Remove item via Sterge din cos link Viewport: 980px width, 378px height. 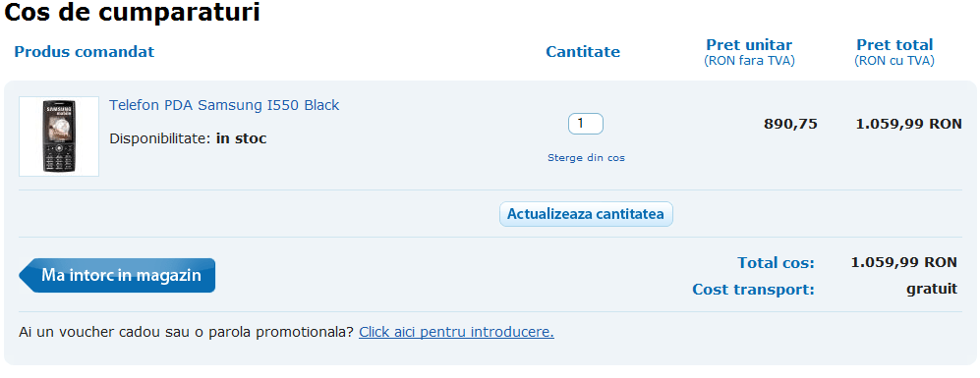click(x=586, y=157)
